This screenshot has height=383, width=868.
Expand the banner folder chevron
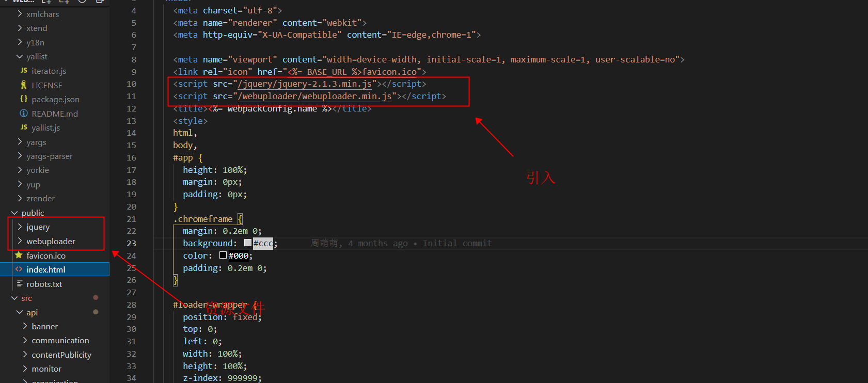point(25,326)
